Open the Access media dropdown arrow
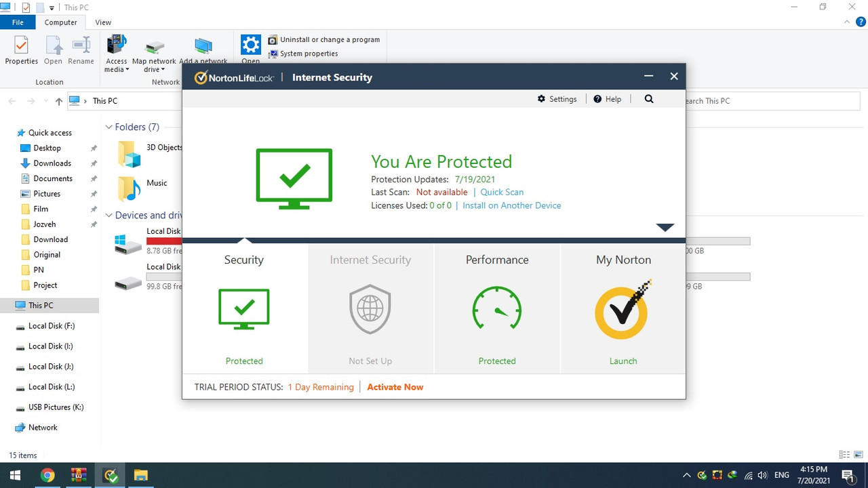 tap(127, 70)
